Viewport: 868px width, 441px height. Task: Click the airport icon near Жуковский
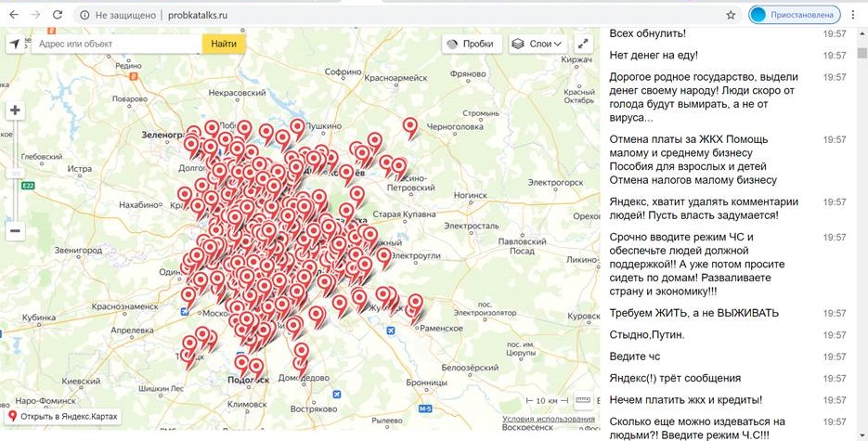[391, 331]
